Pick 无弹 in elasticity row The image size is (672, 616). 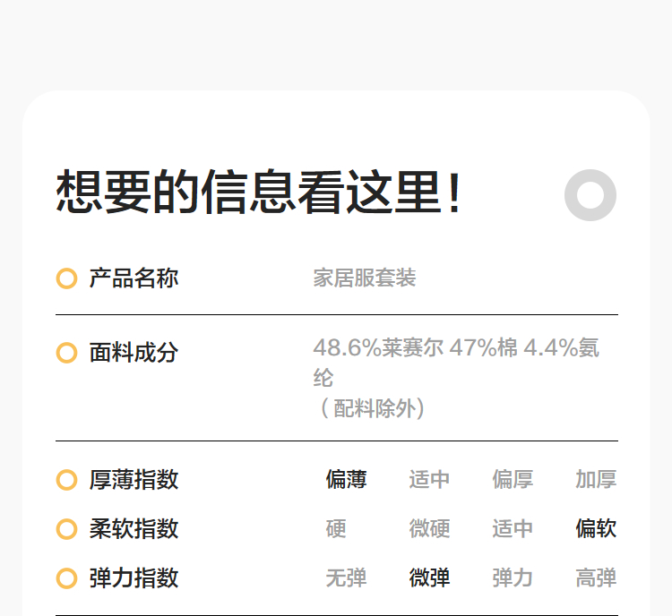coord(346,578)
